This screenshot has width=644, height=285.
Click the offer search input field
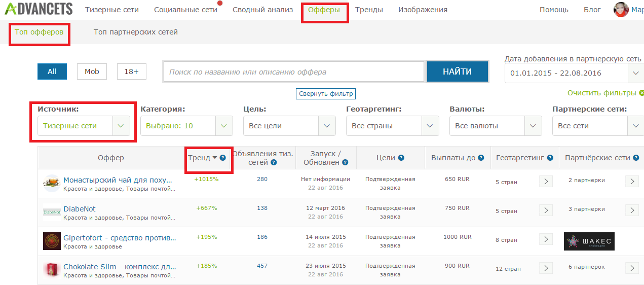tap(293, 72)
